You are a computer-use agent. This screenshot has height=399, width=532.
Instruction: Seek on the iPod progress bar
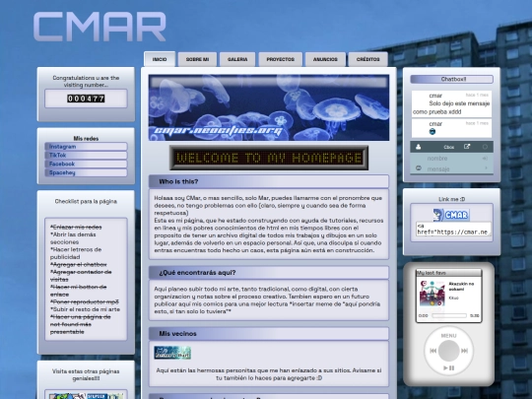(449, 316)
